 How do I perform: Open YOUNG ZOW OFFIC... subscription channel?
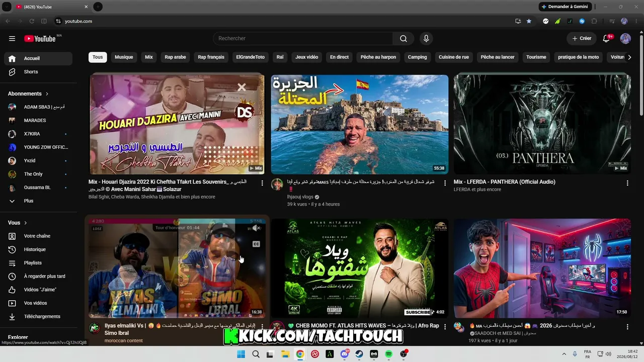point(38,147)
